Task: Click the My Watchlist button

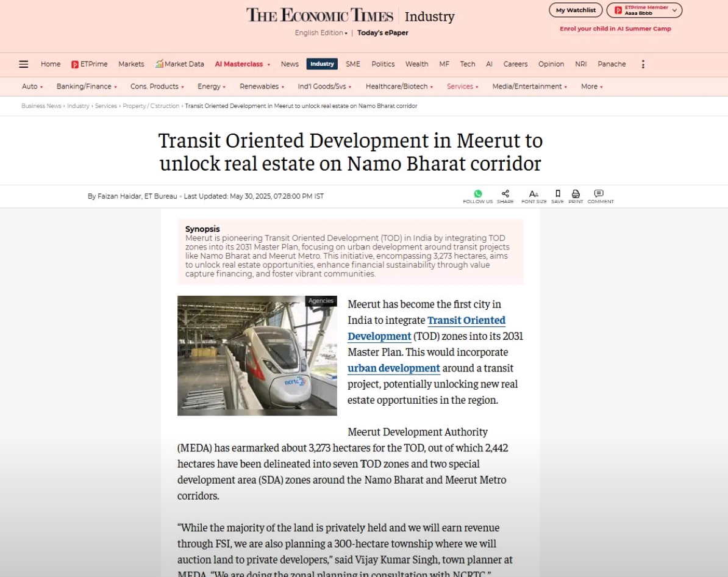Action: click(575, 10)
